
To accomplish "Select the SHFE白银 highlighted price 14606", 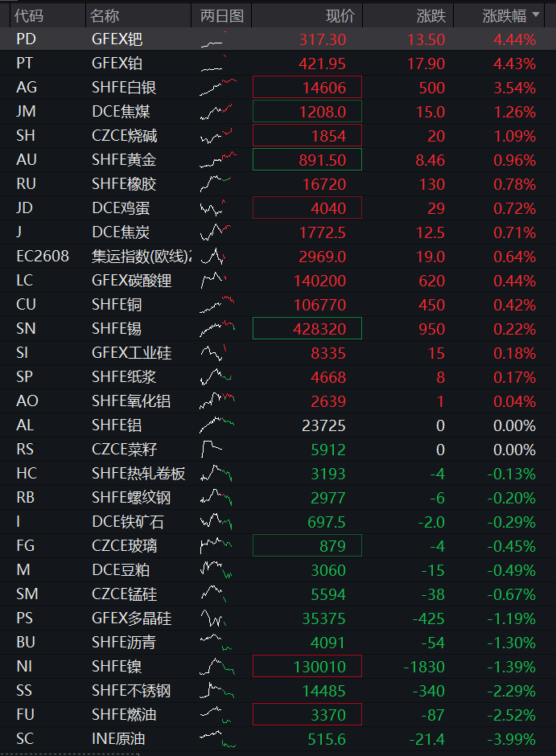I will tap(307, 88).
